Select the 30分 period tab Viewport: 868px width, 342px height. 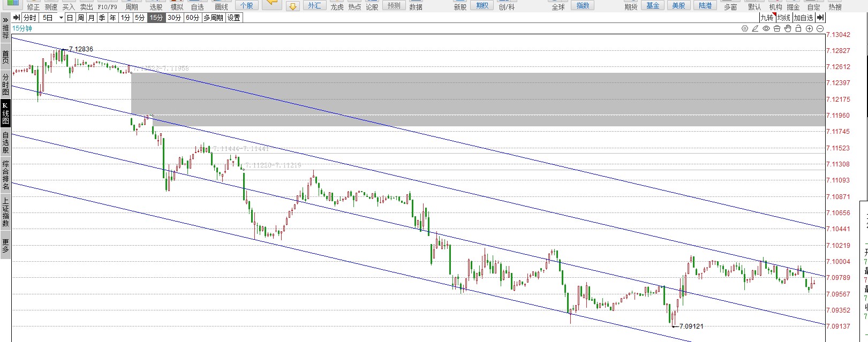174,18
